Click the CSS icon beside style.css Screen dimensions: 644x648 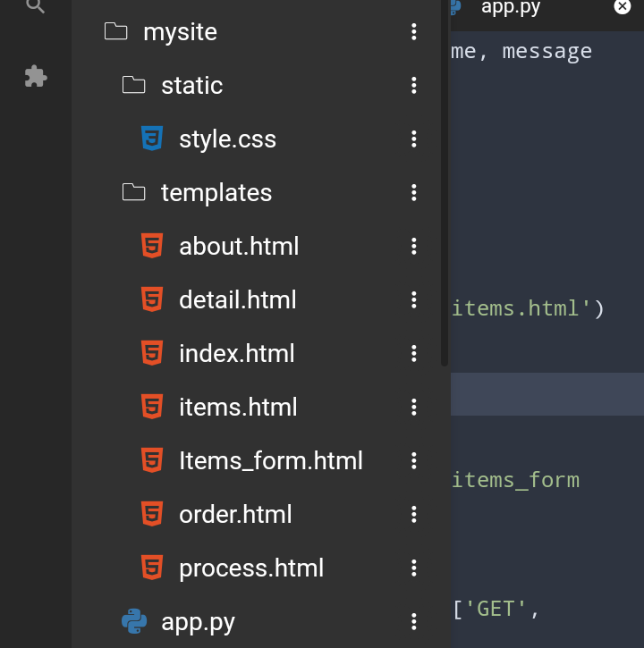tap(152, 139)
